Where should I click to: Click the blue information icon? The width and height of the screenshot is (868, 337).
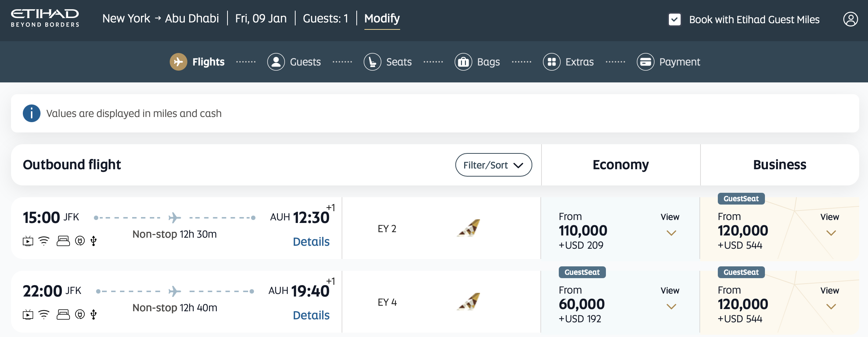pyautogui.click(x=32, y=113)
